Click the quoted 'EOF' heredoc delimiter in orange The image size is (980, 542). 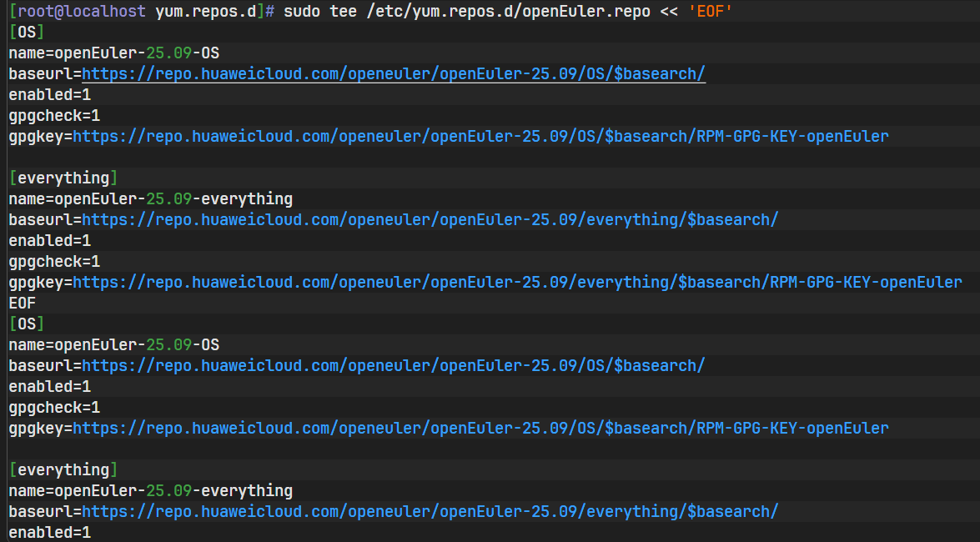710,11
